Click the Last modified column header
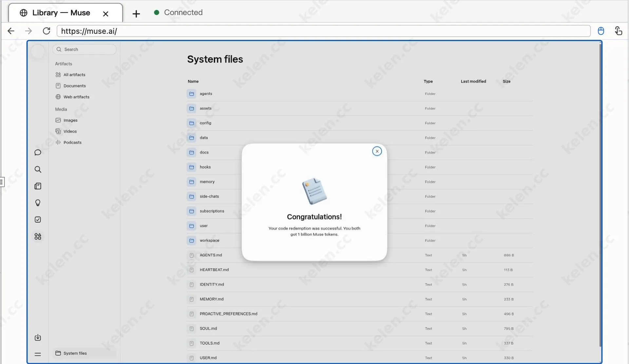629x364 pixels. [473, 81]
